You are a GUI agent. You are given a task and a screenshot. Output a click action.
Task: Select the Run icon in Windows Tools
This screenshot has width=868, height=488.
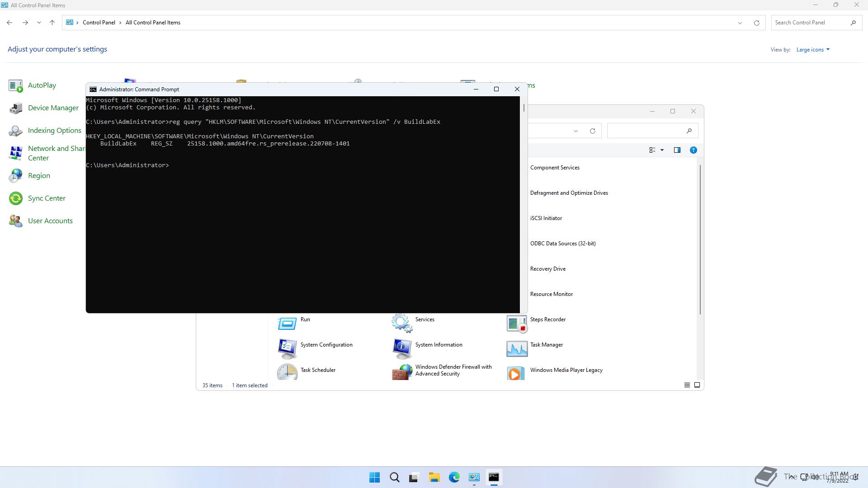[x=287, y=323]
